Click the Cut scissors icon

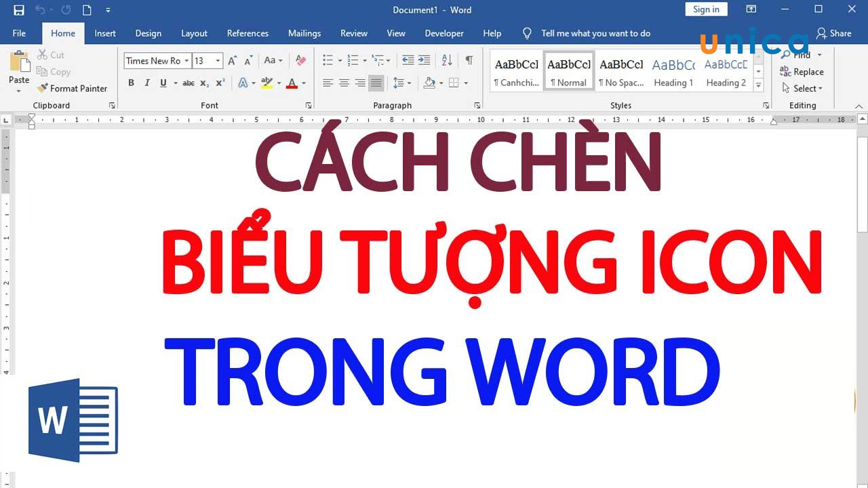[43, 55]
